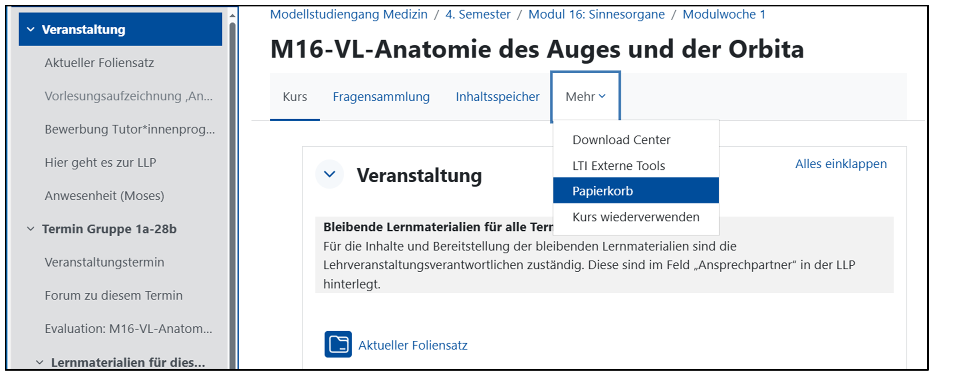
Task: Switch to the Fragensammlung tab
Action: 381,97
